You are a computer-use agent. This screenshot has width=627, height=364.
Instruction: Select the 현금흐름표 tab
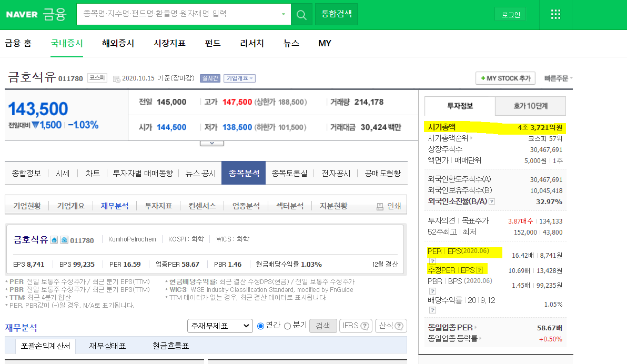point(171,346)
